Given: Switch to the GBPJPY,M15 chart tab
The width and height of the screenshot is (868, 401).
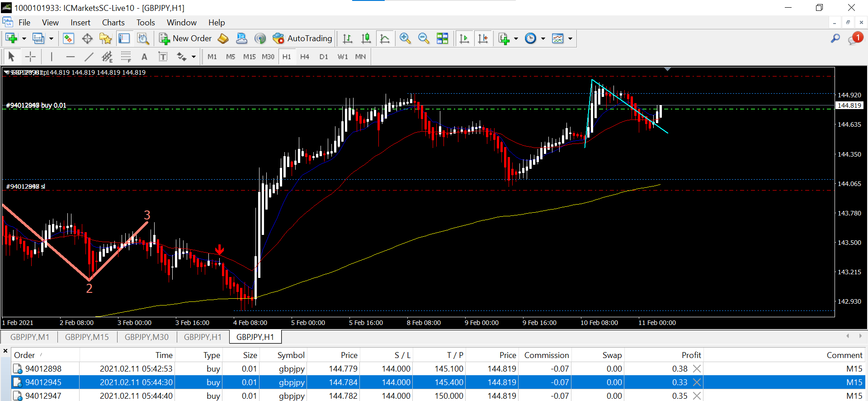Looking at the screenshot, I should 87,337.
